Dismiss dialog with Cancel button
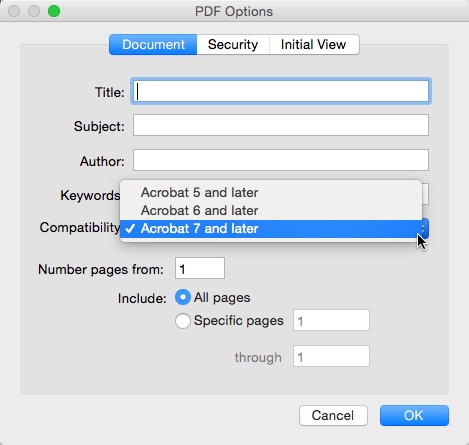 [x=333, y=415]
